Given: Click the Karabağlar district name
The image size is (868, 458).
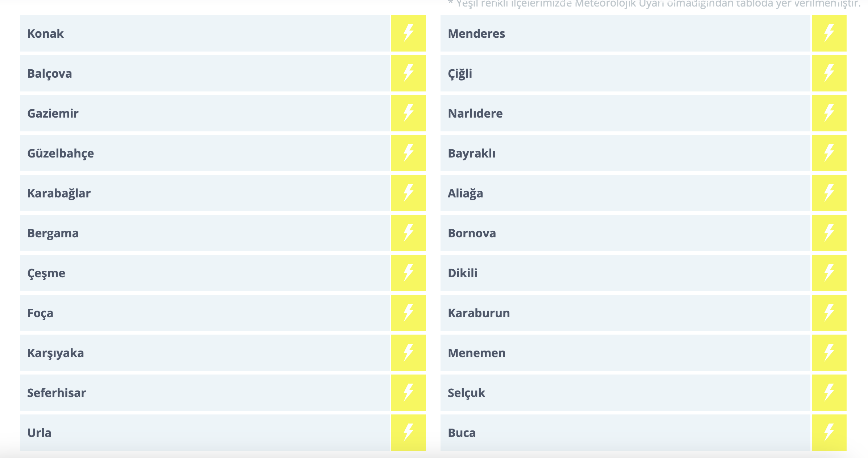Looking at the screenshot, I should pyautogui.click(x=59, y=193).
